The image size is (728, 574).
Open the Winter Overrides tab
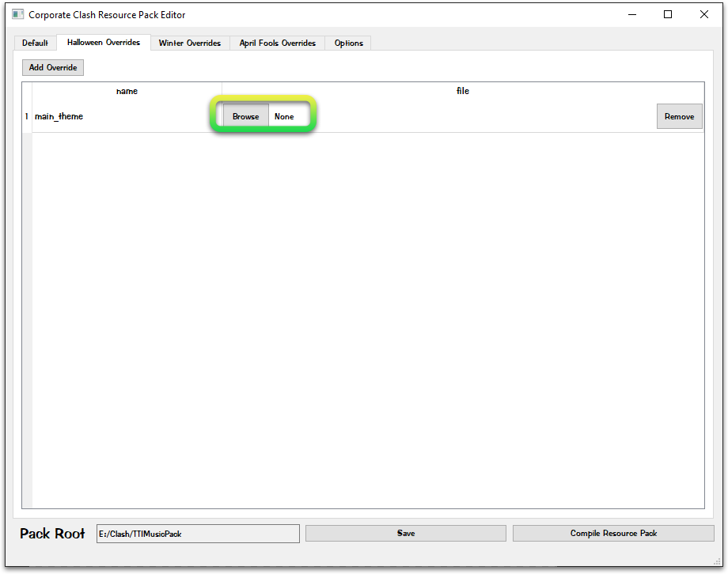[x=190, y=43]
